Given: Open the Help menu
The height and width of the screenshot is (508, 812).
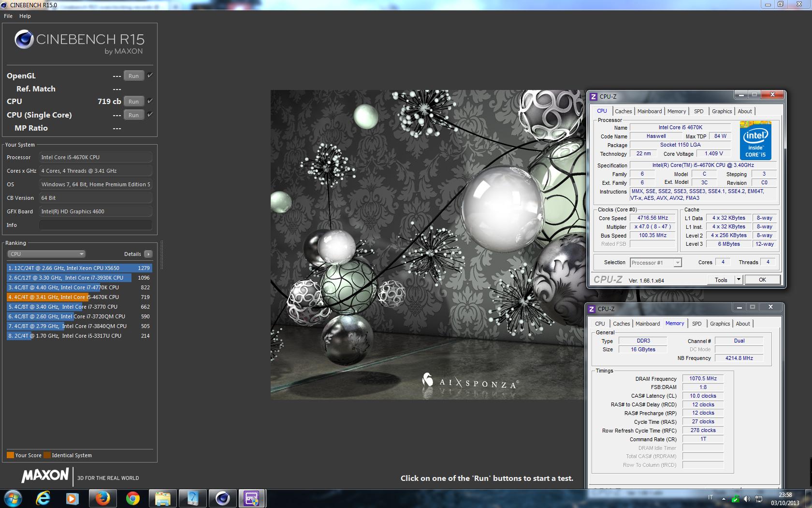Looking at the screenshot, I should (x=25, y=16).
